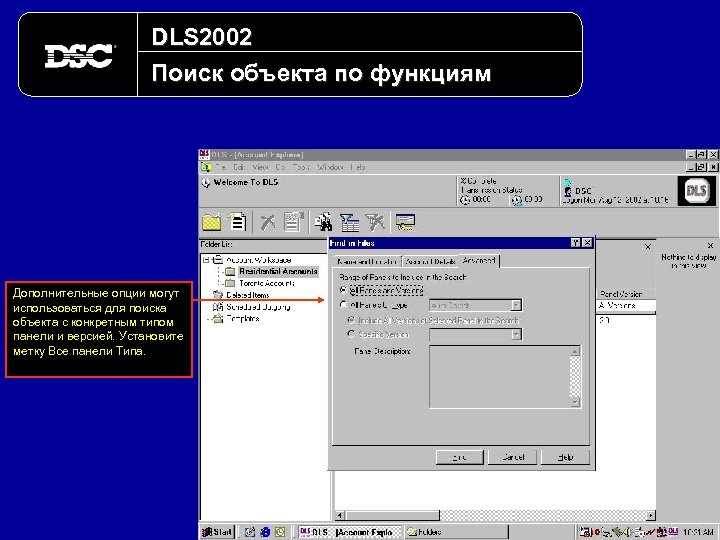Switch to the Account Details tab
Image resolution: width=720 pixels, height=540 pixels.
pyautogui.click(x=430, y=261)
